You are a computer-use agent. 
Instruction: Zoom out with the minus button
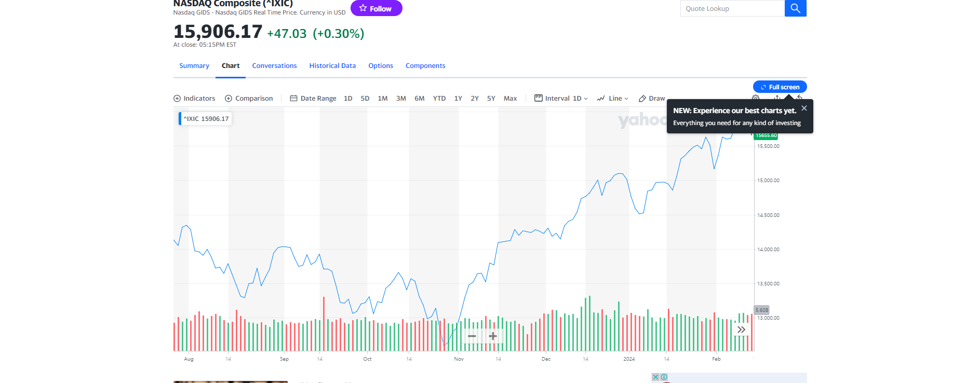tap(472, 336)
